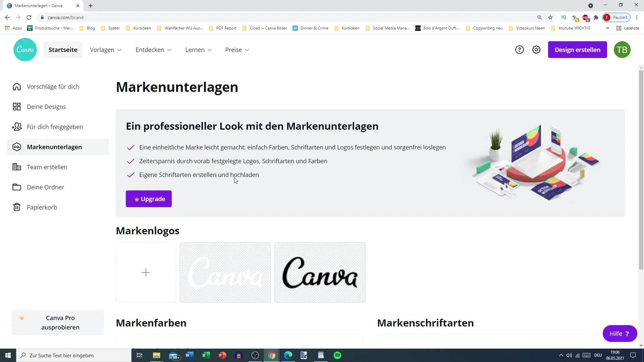Expand the Entdecken dropdown menu

point(154,50)
